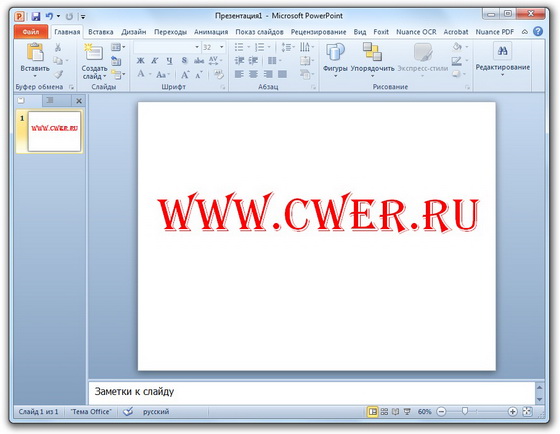Switch to the Дизайн tab
The height and width of the screenshot is (434, 560).
click(x=134, y=32)
